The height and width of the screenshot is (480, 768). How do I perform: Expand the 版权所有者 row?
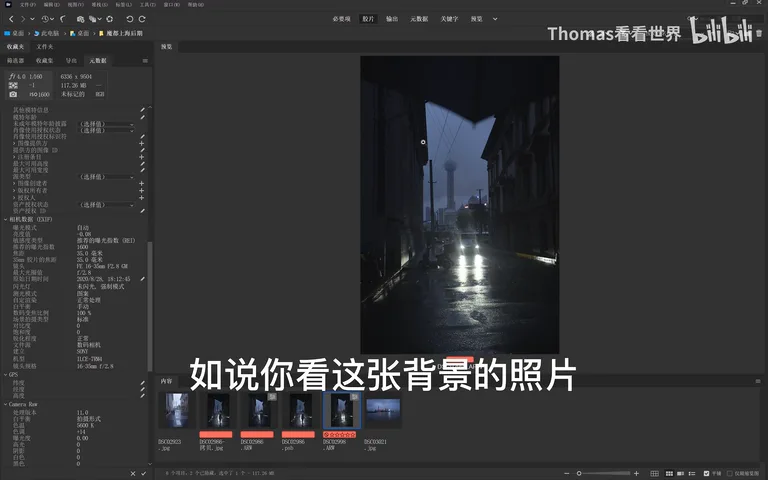click(x=14, y=191)
